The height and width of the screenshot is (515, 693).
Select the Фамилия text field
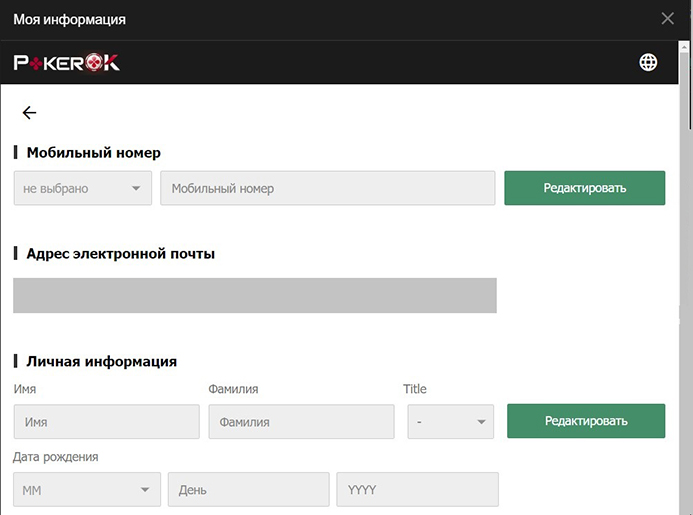[x=301, y=422]
